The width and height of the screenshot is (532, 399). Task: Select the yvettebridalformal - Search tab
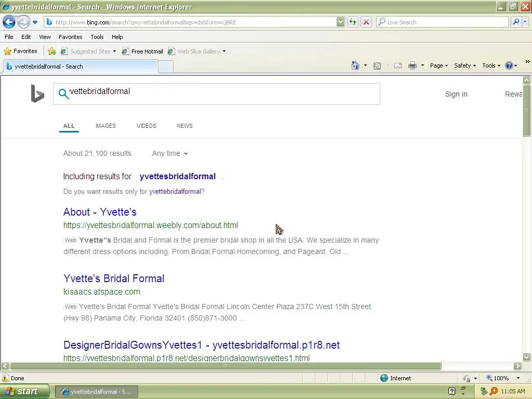click(x=81, y=66)
